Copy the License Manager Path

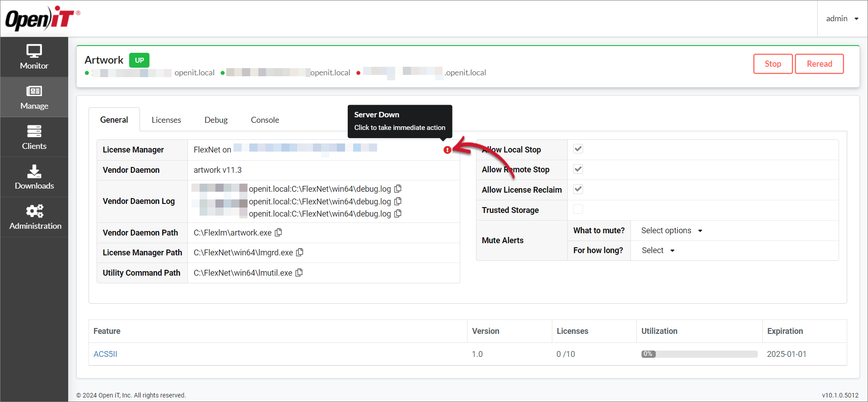pyautogui.click(x=299, y=253)
